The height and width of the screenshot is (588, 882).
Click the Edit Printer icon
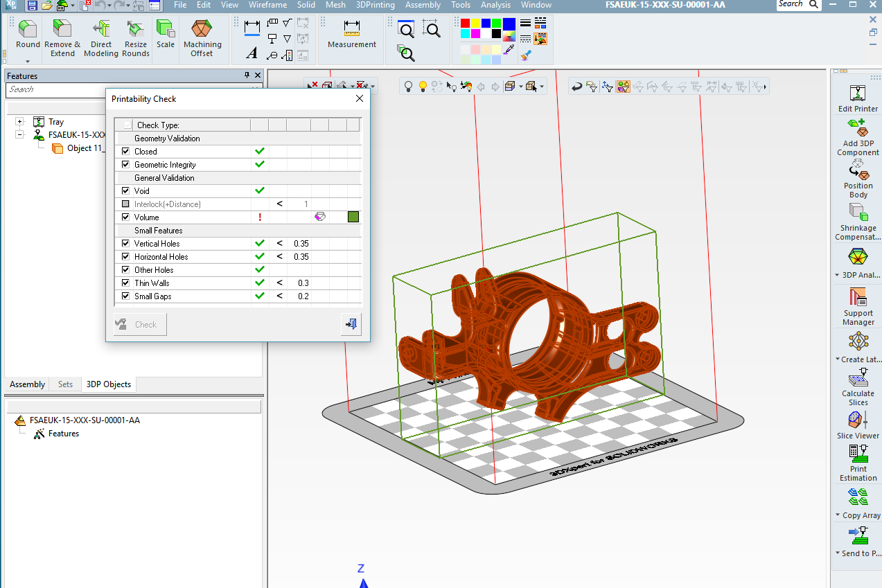(858, 93)
